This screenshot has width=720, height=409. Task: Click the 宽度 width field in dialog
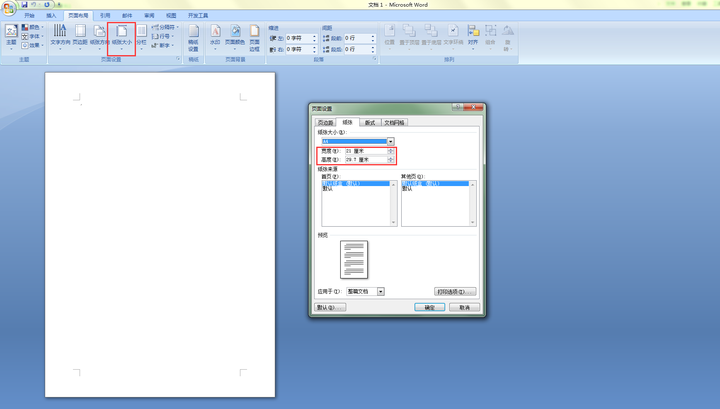(x=366, y=151)
